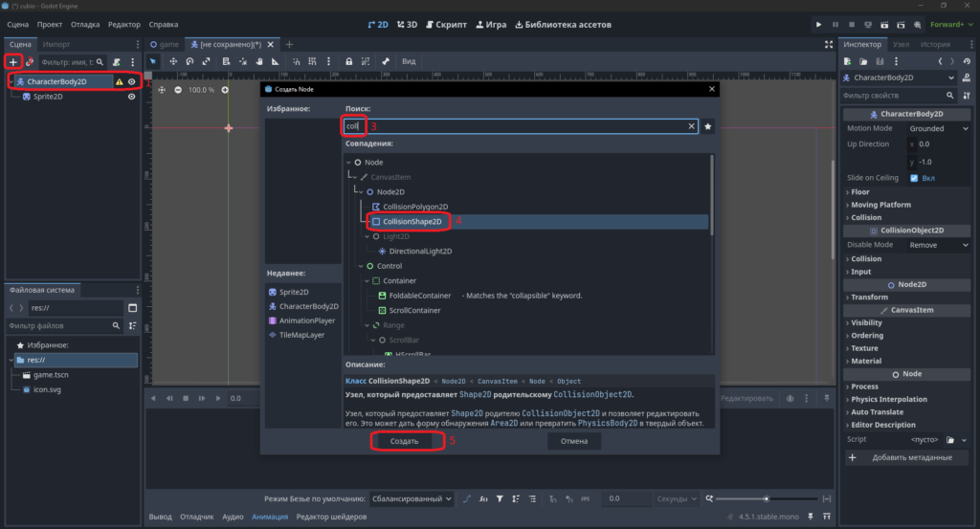The height and width of the screenshot is (529, 980).
Task: Open Редактор шейдеров bottom panel
Action: tap(331, 517)
